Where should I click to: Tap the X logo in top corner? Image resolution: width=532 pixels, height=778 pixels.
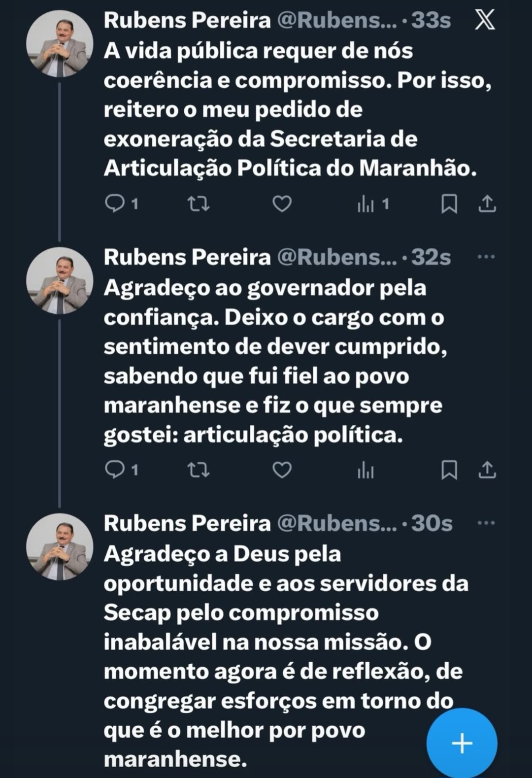coord(485,21)
